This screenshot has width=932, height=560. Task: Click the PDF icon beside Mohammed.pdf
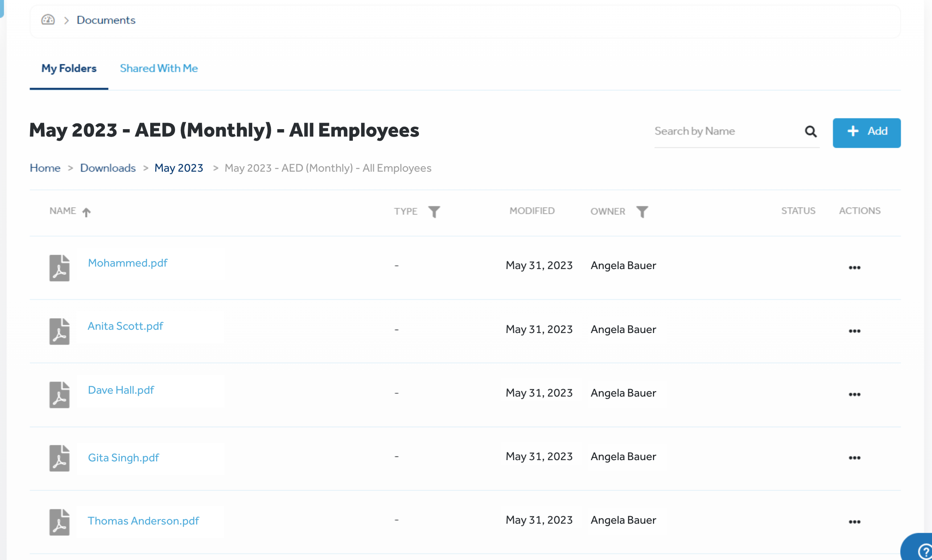click(59, 267)
